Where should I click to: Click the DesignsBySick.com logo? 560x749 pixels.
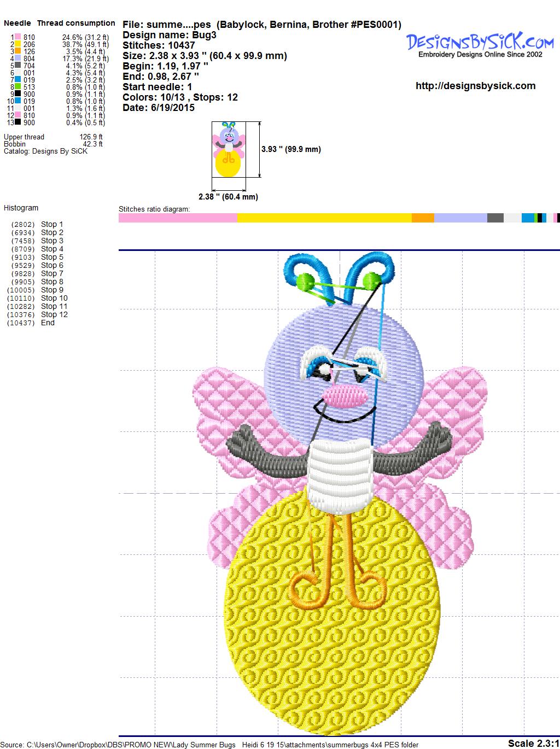click(480, 44)
